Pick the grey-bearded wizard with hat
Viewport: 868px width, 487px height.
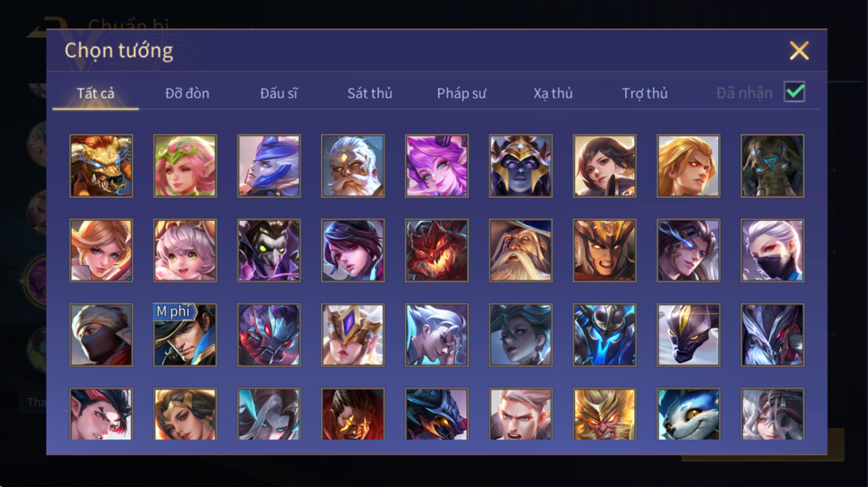(x=520, y=250)
